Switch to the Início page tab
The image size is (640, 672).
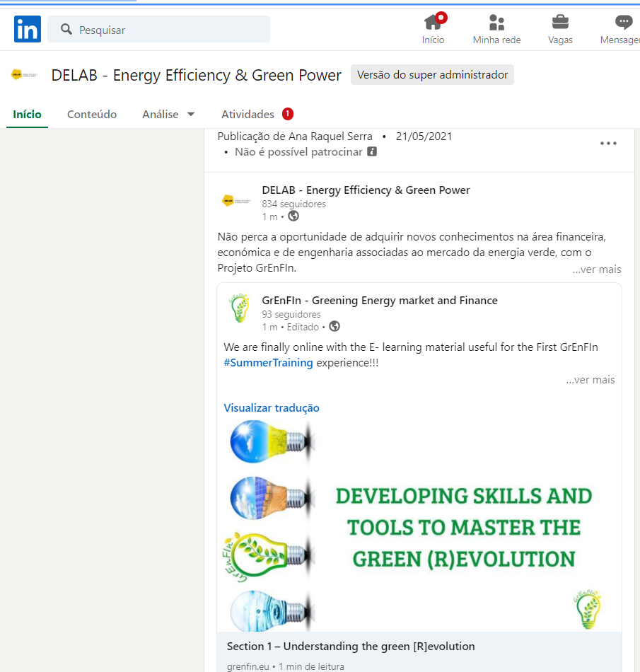click(27, 115)
